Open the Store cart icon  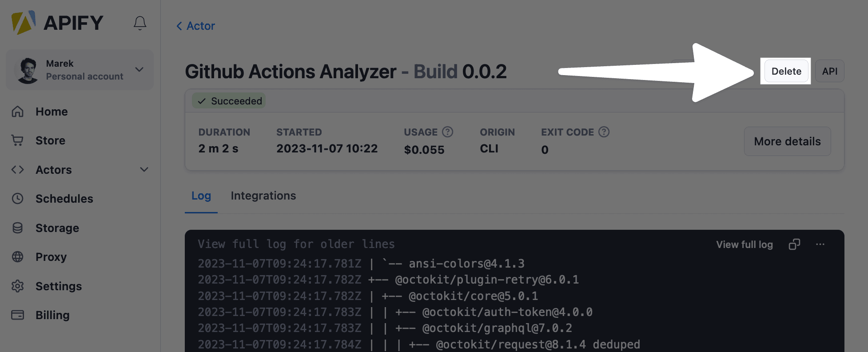pos(17,140)
